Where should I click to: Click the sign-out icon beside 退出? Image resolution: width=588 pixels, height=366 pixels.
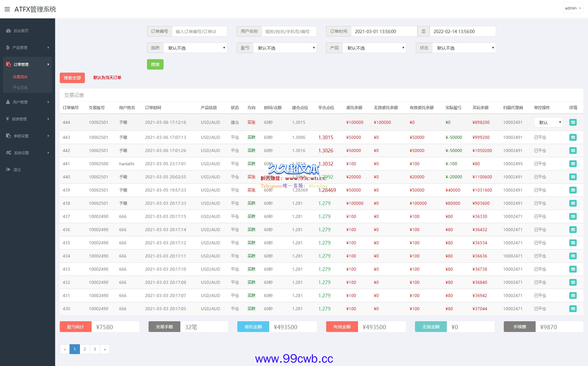pos(8,169)
